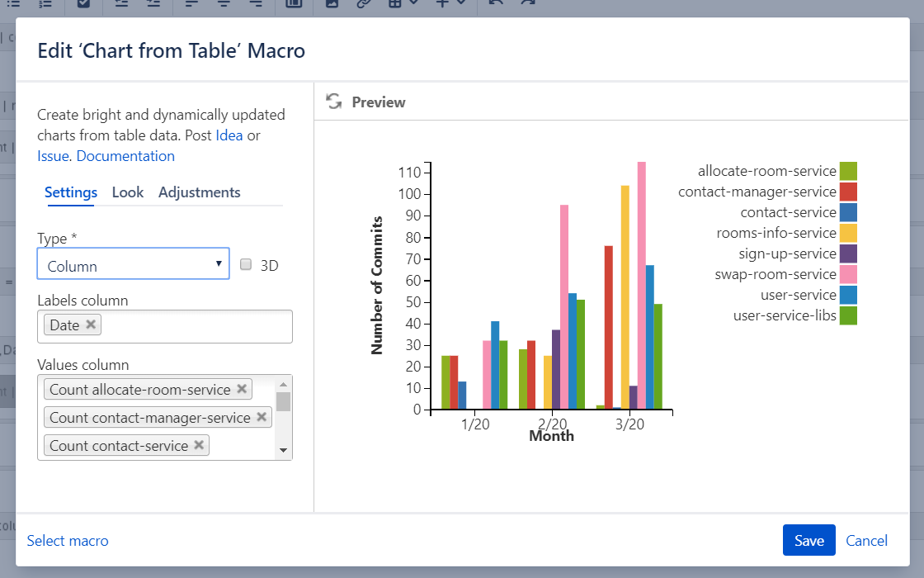The height and width of the screenshot is (578, 924).
Task: Enable the 3D chart option
Action: (245, 263)
